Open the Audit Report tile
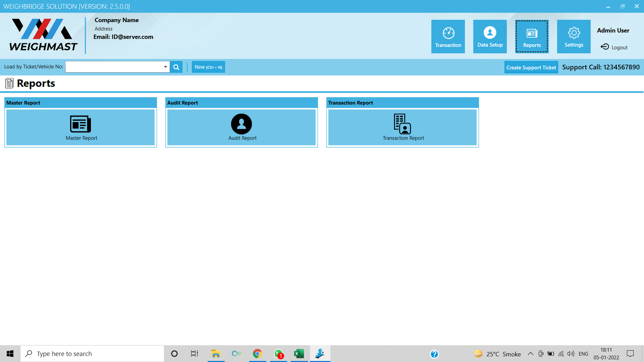 pyautogui.click(x=242, y=127)
